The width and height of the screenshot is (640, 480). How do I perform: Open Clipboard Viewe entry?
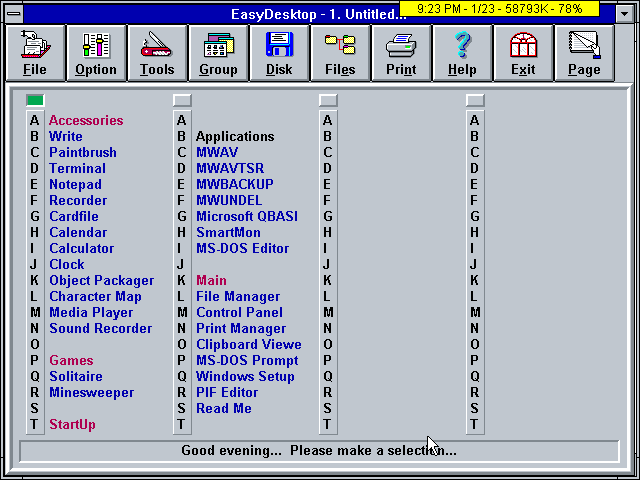[x=249, y=344]
